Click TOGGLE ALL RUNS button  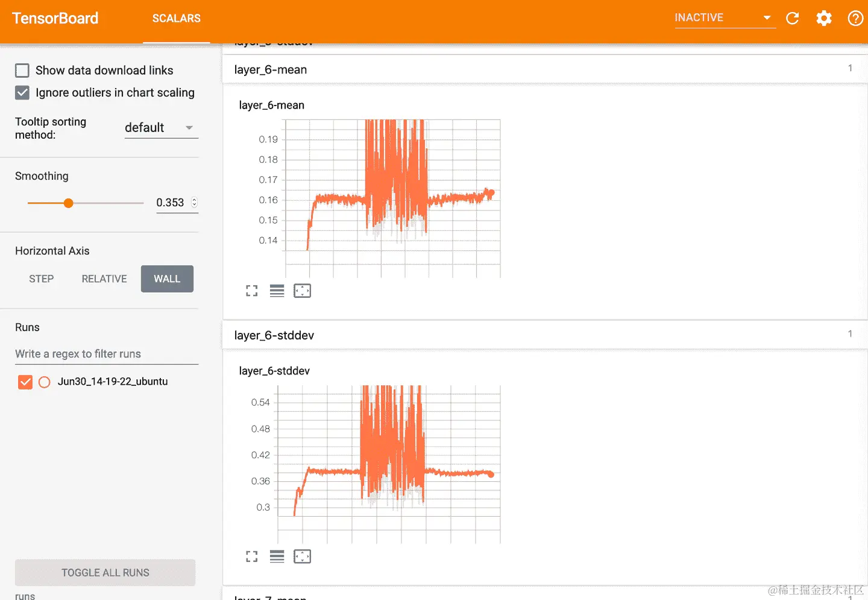(x=105, y=572)
